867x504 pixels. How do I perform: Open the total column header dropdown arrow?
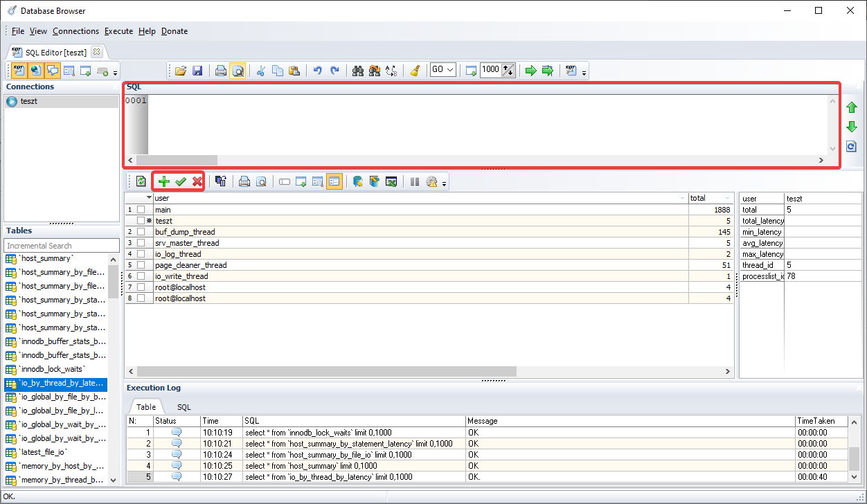(728, 199)
